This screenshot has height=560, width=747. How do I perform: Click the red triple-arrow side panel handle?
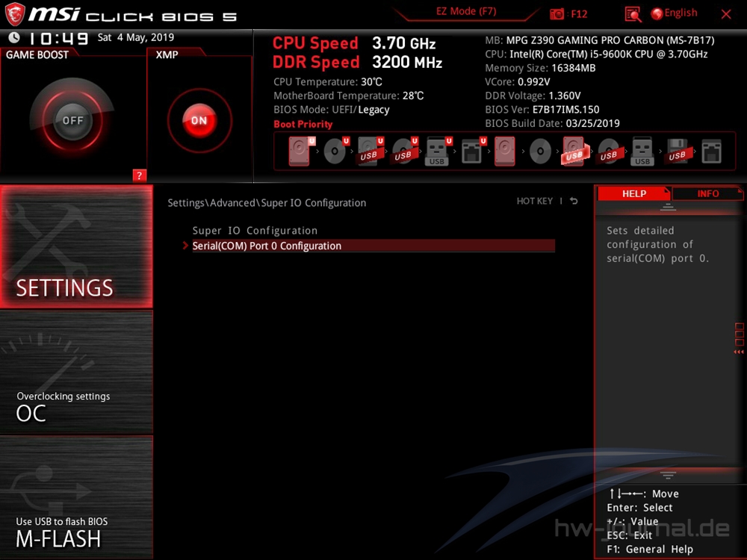click(x=739, y=352)
